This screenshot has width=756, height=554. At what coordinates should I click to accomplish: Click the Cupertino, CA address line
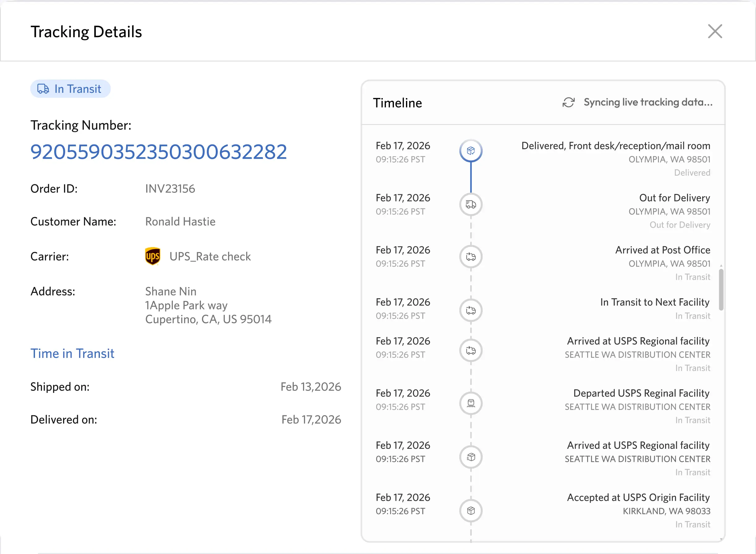tap(208, 319)
